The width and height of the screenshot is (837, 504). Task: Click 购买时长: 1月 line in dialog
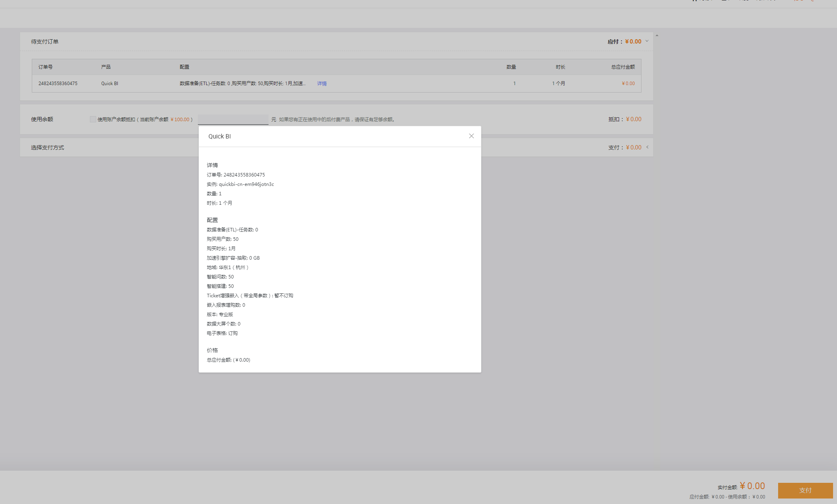(x=221, y=249)
